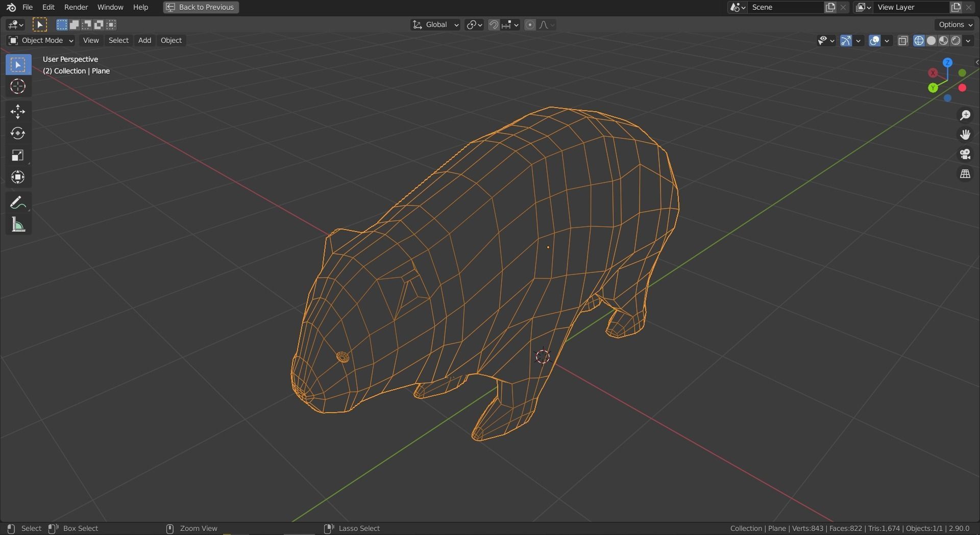This screenshot has width=980, height=535.
Task: Click the active tool tweak icon in header
Action: point(40,24)
